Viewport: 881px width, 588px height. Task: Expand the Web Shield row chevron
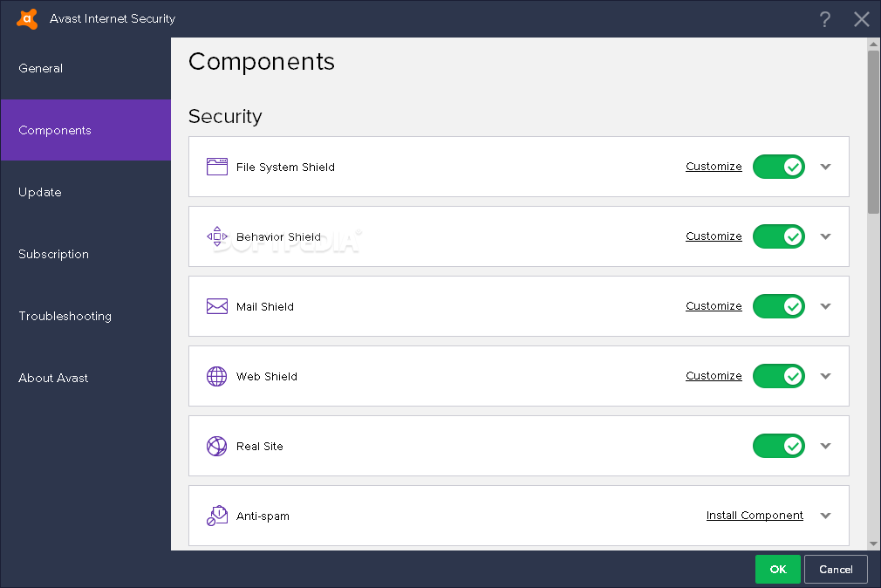(826, 376)
